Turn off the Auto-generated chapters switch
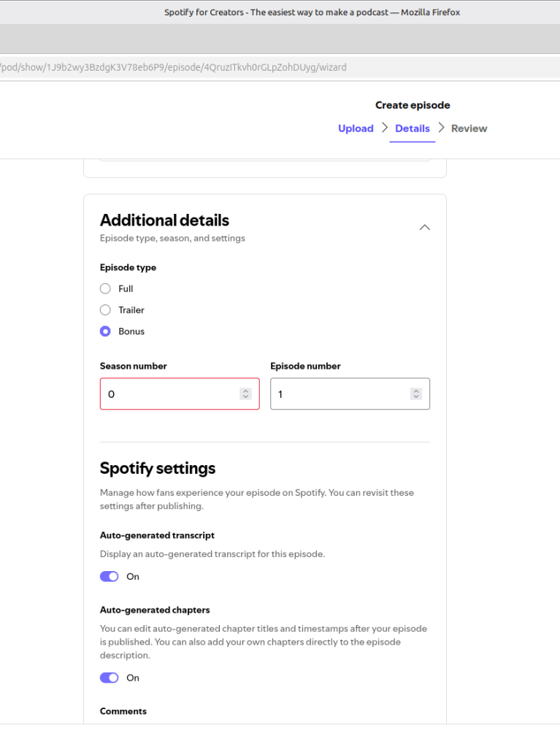560x747 pixels. (110, 678)
